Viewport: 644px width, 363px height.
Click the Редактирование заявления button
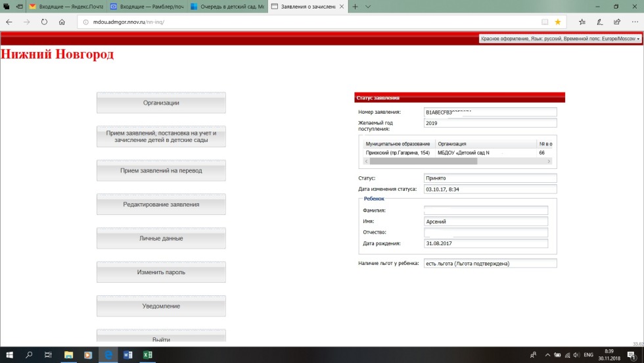click(x=161, y=205)
